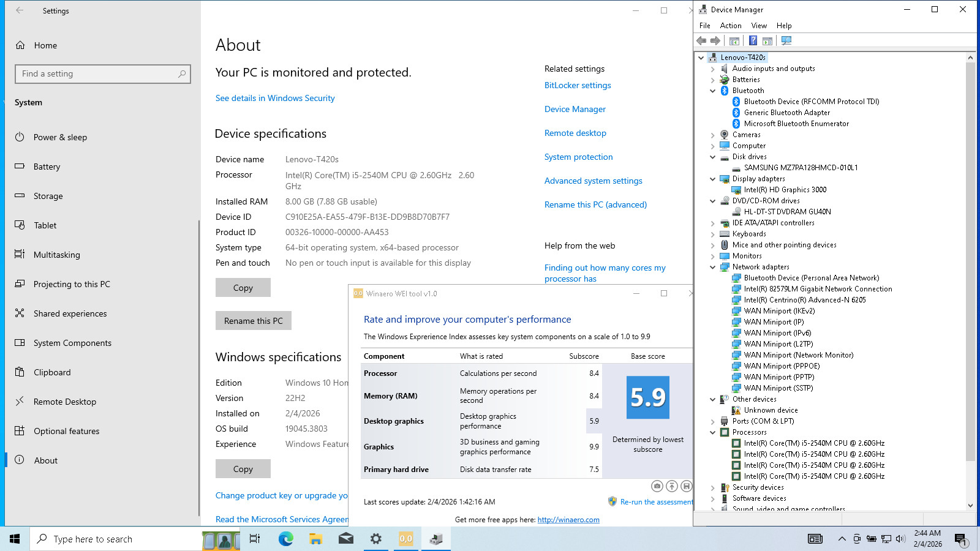980x551 pixels.
Task: Click the Find a setting search box
Action: [x=103, y=74]
